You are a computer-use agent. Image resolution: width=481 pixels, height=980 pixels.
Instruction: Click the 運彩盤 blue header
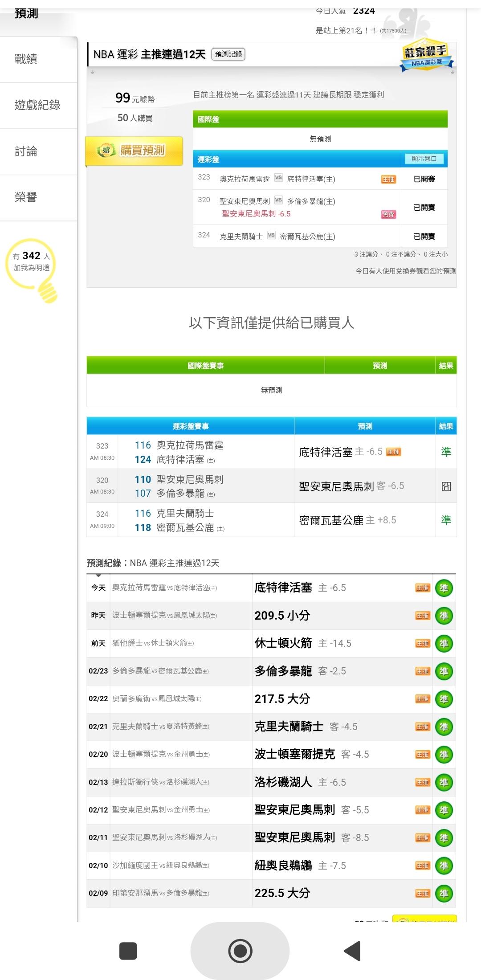click(x=320, y=159)
